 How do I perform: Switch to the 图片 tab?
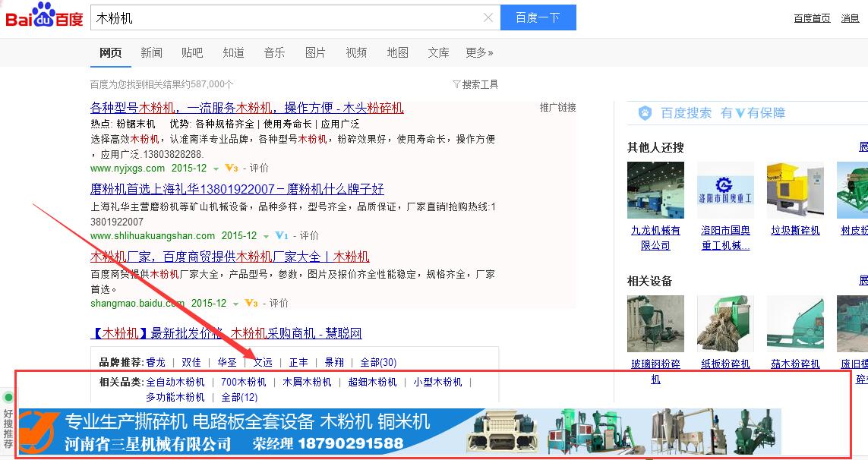[x=315, y=52]
